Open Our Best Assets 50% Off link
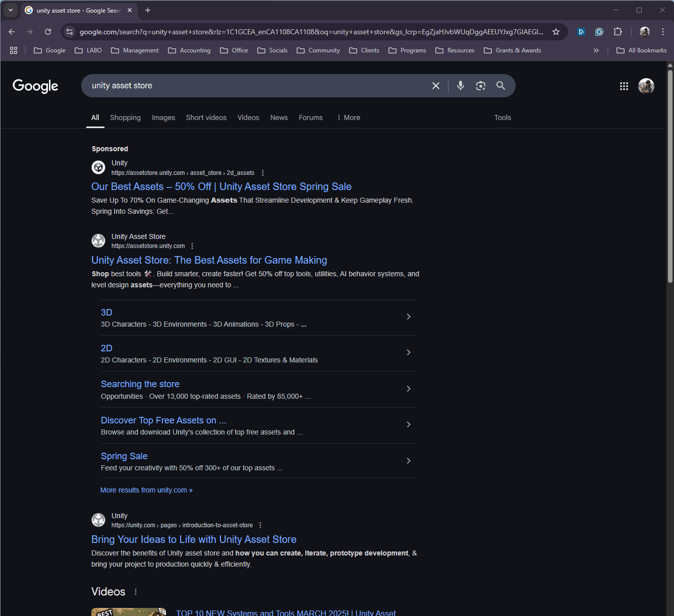Screen dimensions: 674x616 pos(221,187)
